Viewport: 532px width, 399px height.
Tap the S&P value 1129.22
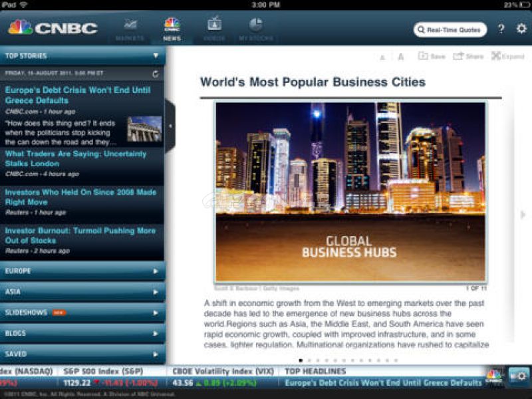point(77,383)
